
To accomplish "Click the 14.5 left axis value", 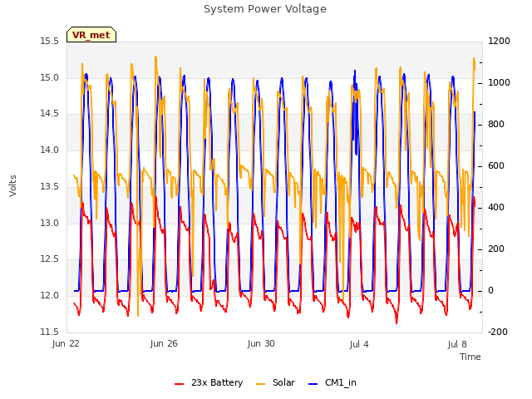I will point(50,114).
